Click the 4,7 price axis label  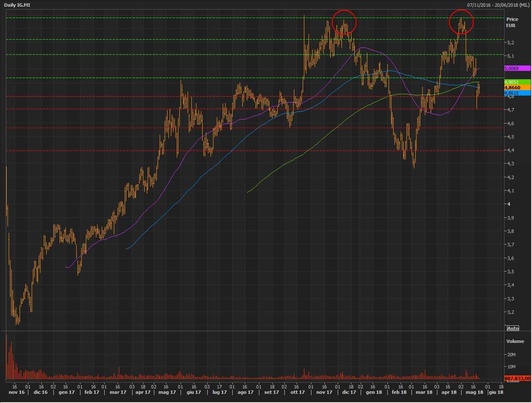[511, 110]
